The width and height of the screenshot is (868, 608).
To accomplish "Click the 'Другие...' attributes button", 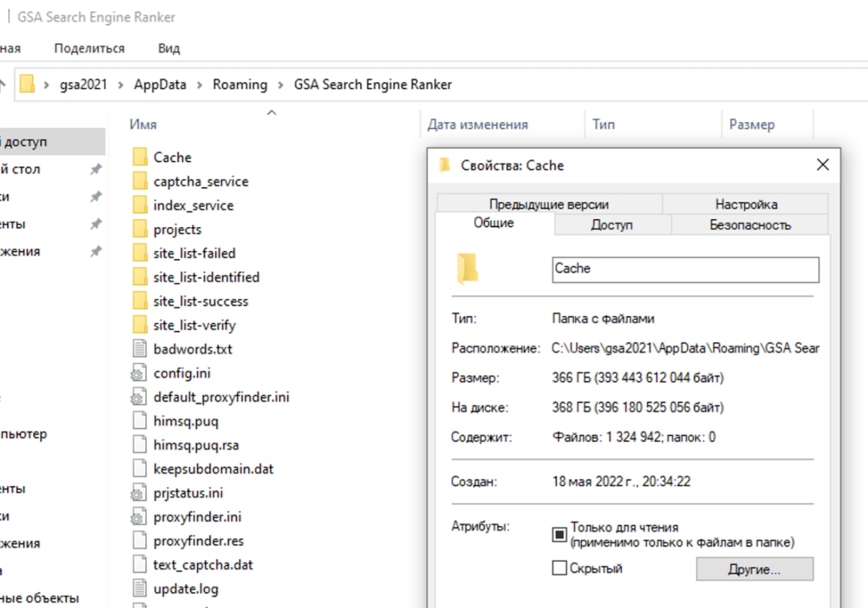I will (x=755, y=569).
